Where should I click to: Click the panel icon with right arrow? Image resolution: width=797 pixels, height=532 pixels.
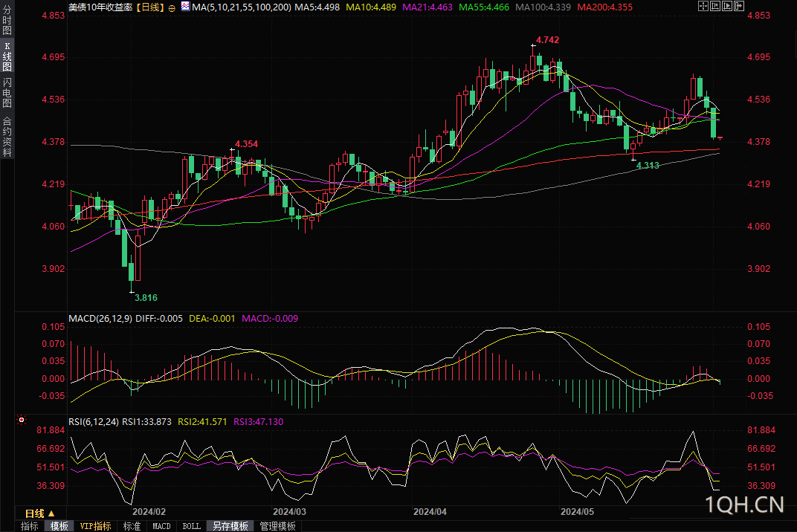point(739,6)
